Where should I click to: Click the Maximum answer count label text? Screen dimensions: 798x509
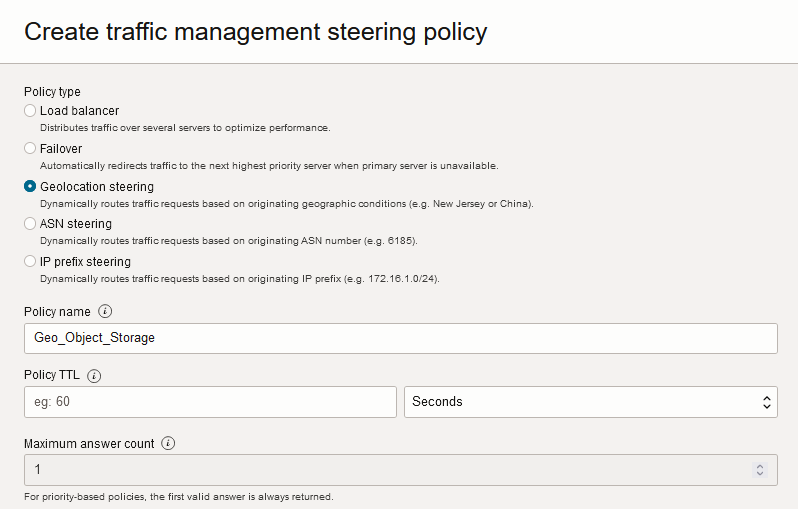coord(89,443)
